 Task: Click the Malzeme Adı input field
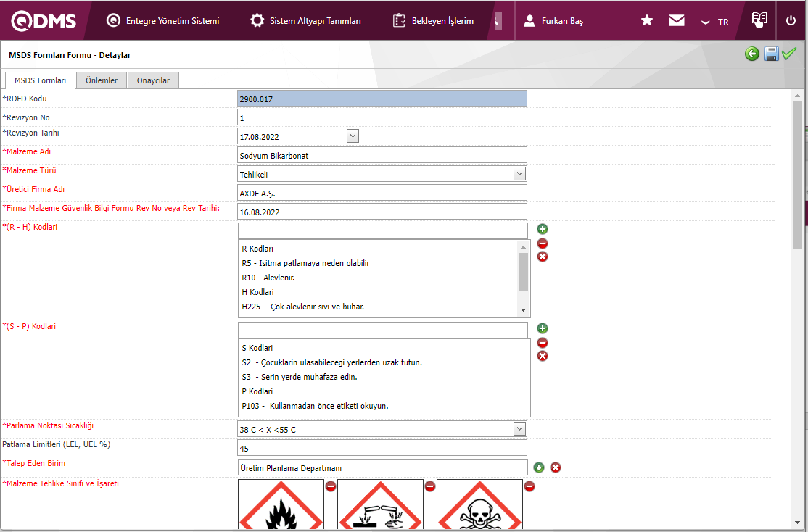[382, 155]
